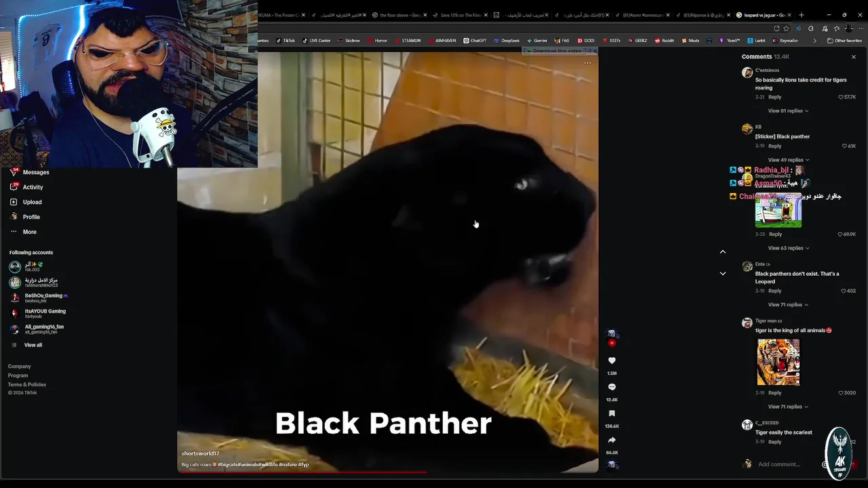868x488 pixels.
Task: Open AIMHAVEN bookmark
Action: click(441, 41)
